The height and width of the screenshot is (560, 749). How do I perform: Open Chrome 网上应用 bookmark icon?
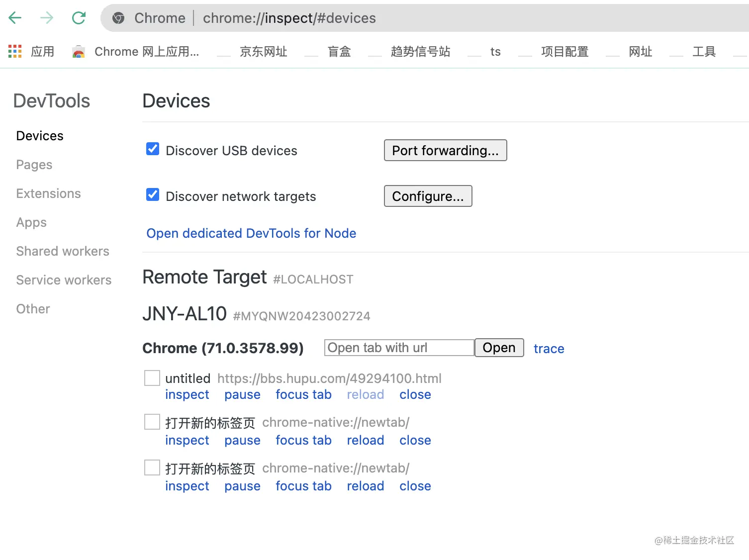79,52
